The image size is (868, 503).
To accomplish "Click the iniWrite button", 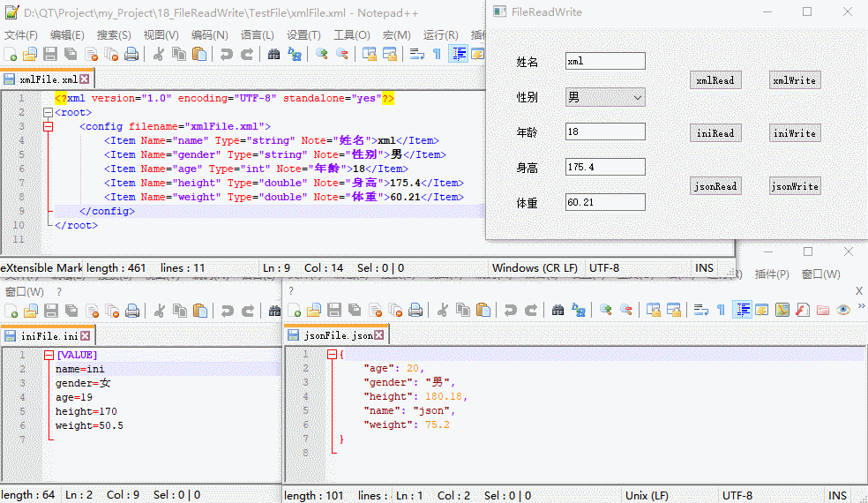I will click(795, 133).
